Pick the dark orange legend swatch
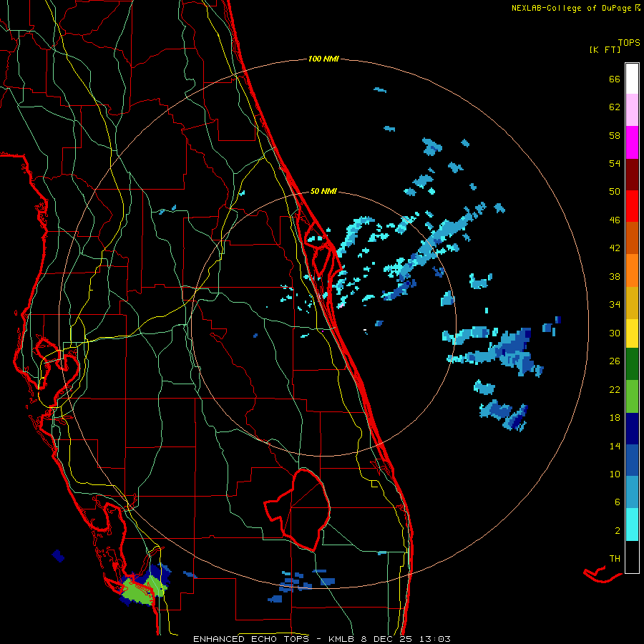Screen dimensions: 644x644 tap(632, 238)
